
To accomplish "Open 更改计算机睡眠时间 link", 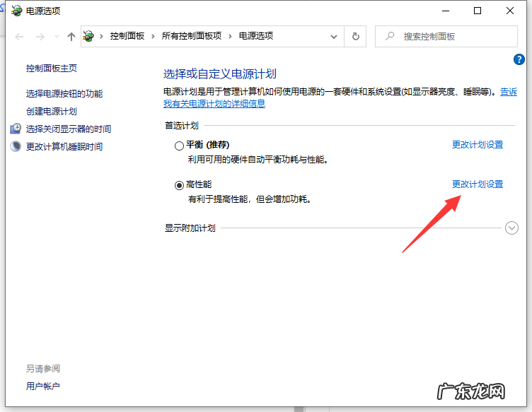I will coord(64,146).
